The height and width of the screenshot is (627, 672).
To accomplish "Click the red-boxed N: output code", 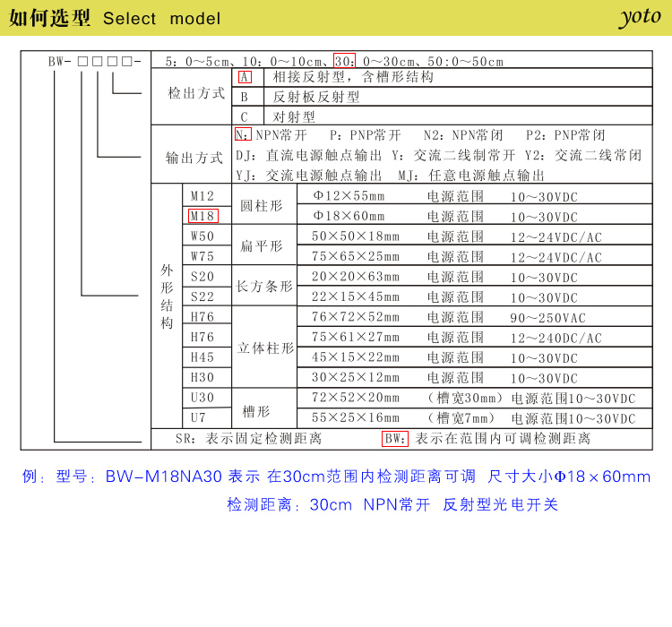I will click(x=243, y=135).
